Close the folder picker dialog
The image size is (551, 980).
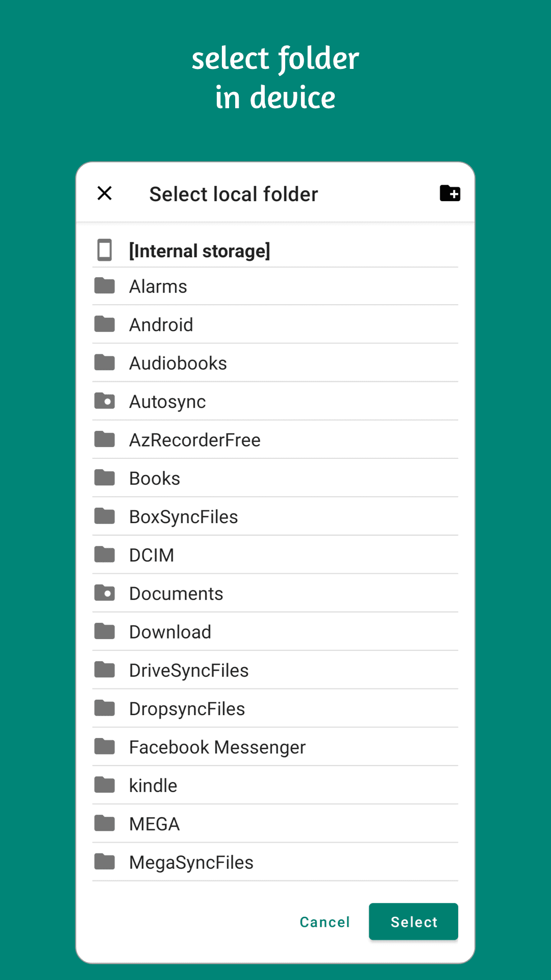104,193
